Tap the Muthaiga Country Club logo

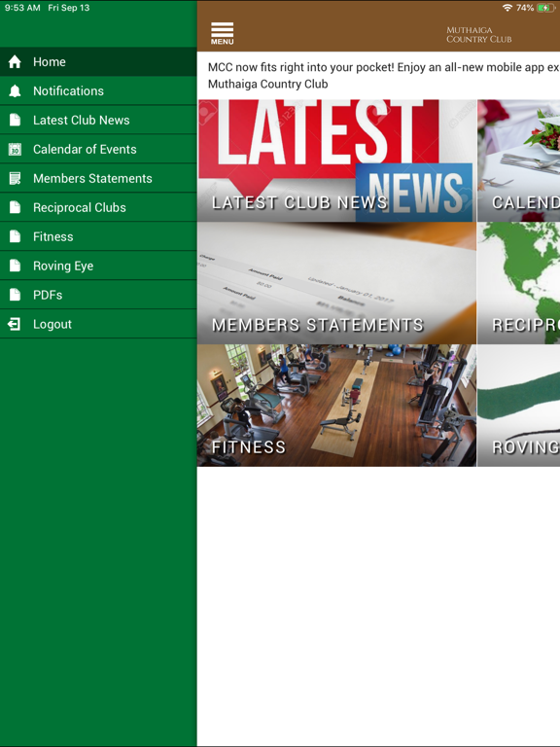(478, 35)
